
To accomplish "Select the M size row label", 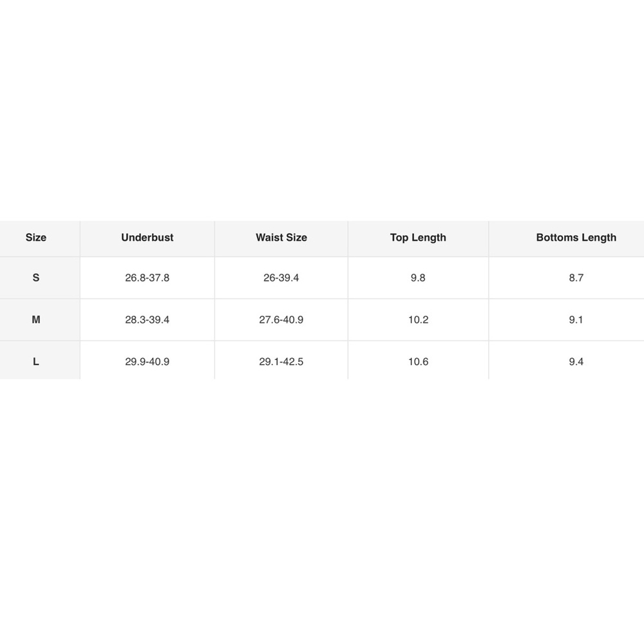I will [35, 319].
